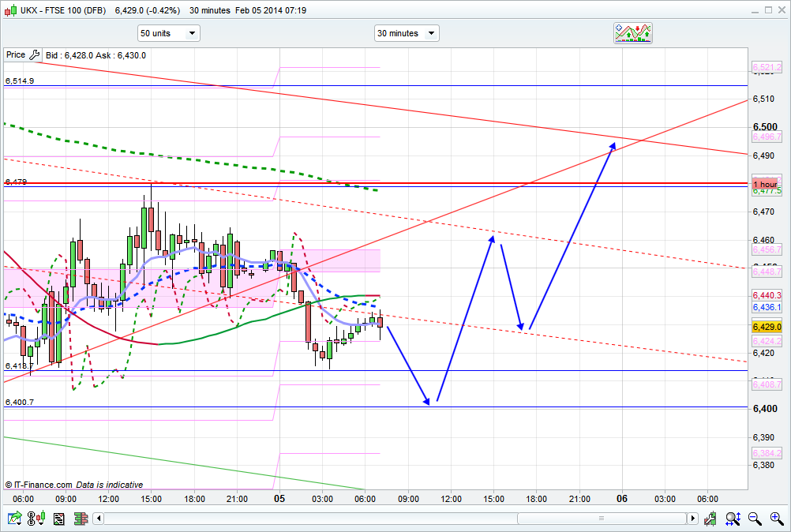This screenshot has width=791, height=532.
Task: Click the 1 hour red label on price axis
Action: click(x=763, y=184)
